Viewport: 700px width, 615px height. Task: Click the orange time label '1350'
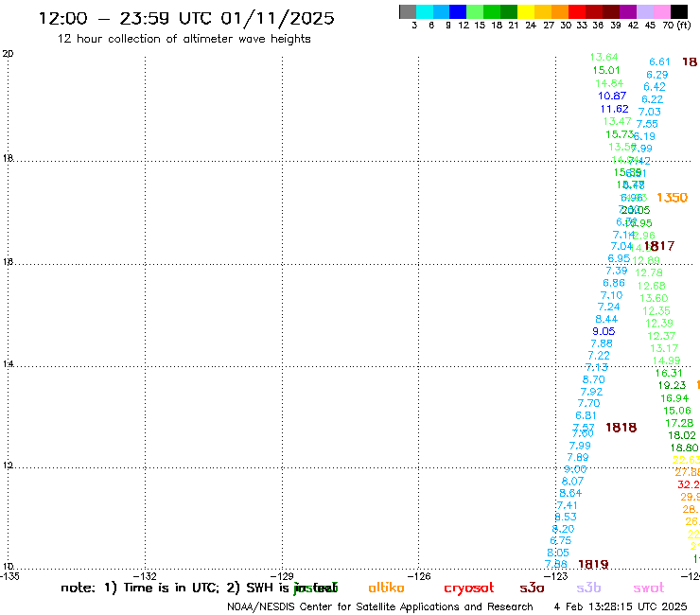[672, 198]
